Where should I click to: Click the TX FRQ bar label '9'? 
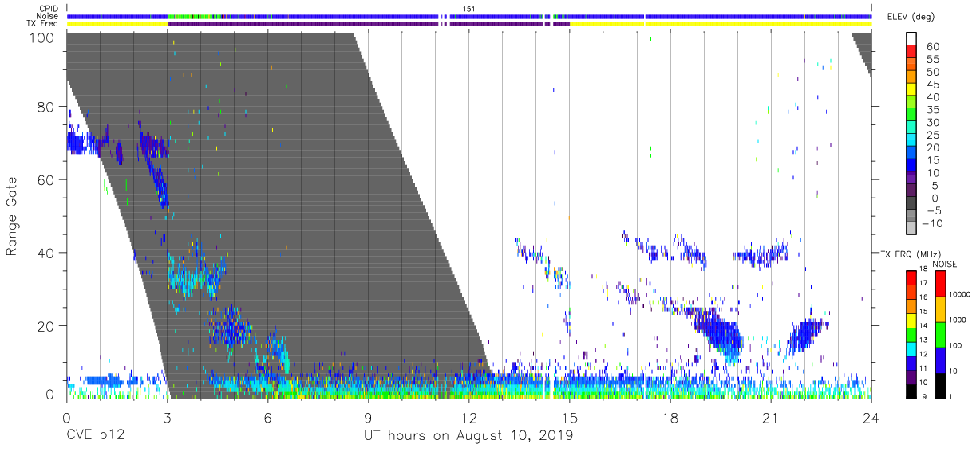(x=924, y=397)
